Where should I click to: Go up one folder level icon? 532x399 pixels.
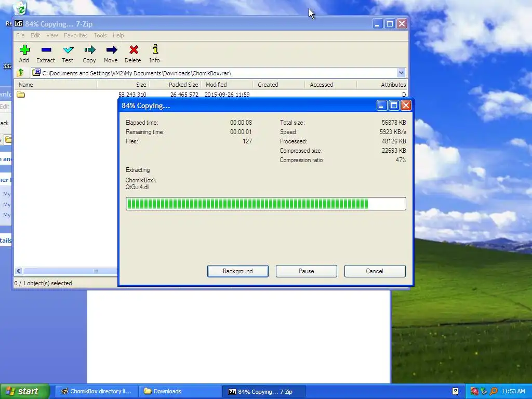click(x=20, y=73)
